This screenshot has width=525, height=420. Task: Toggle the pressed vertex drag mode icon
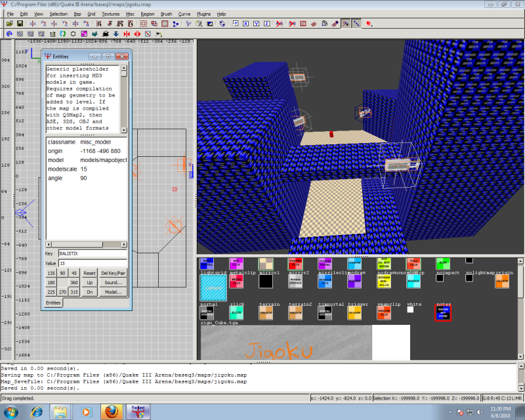346,24
